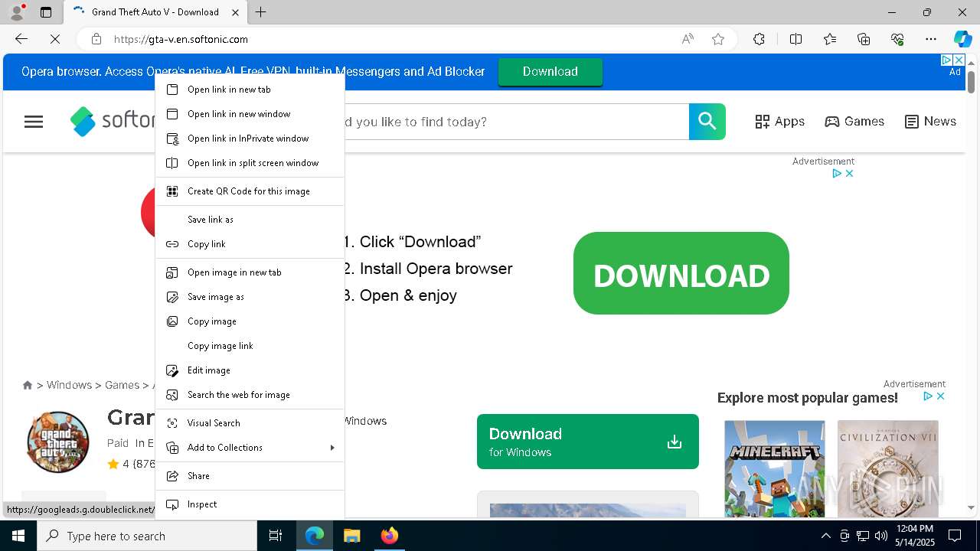Close the Opera instructions ad X
This screenshot has height=551, width=980.
849,173
